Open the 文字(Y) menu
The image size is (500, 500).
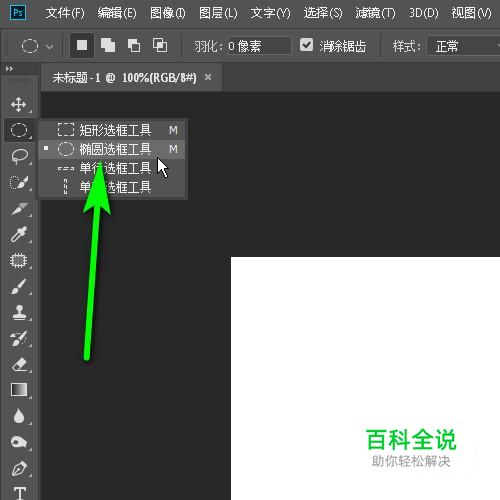270,13
